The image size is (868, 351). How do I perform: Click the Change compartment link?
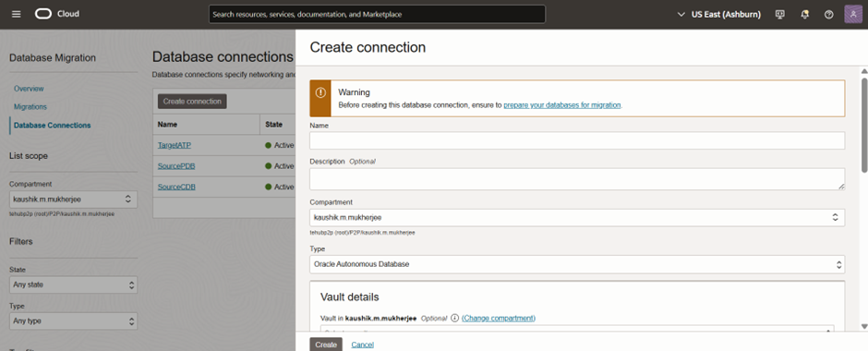click(499, 318)
